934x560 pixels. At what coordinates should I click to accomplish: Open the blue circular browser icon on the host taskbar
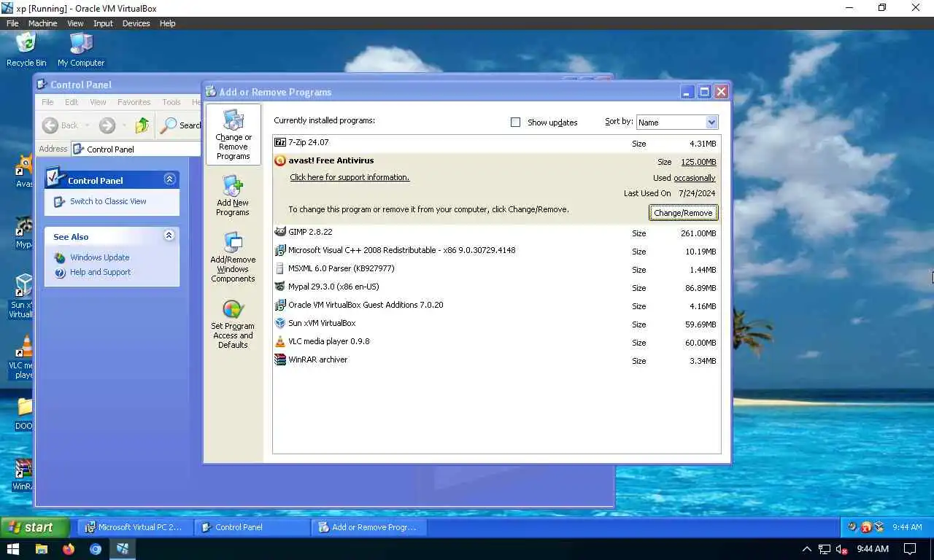tap(96, 549)
